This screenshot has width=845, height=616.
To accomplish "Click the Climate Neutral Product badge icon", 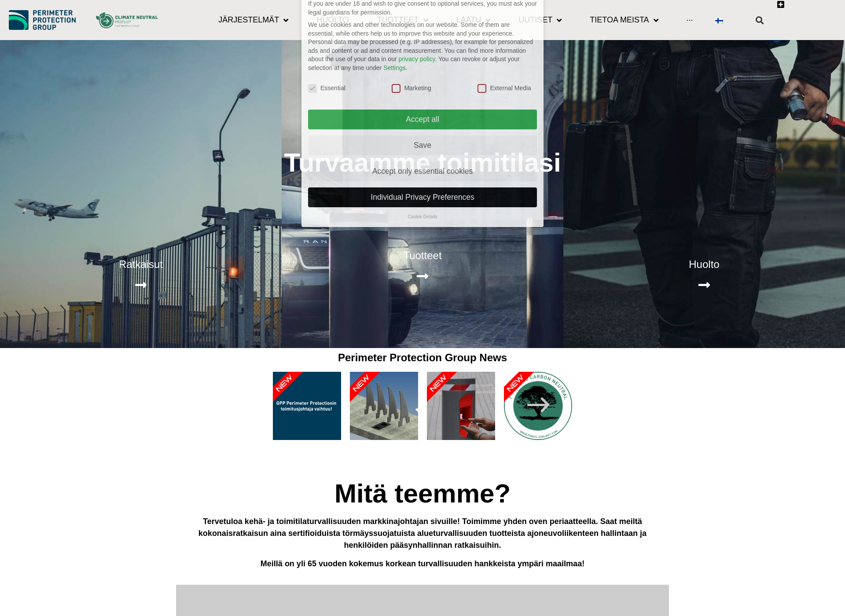I will (126, 19).
